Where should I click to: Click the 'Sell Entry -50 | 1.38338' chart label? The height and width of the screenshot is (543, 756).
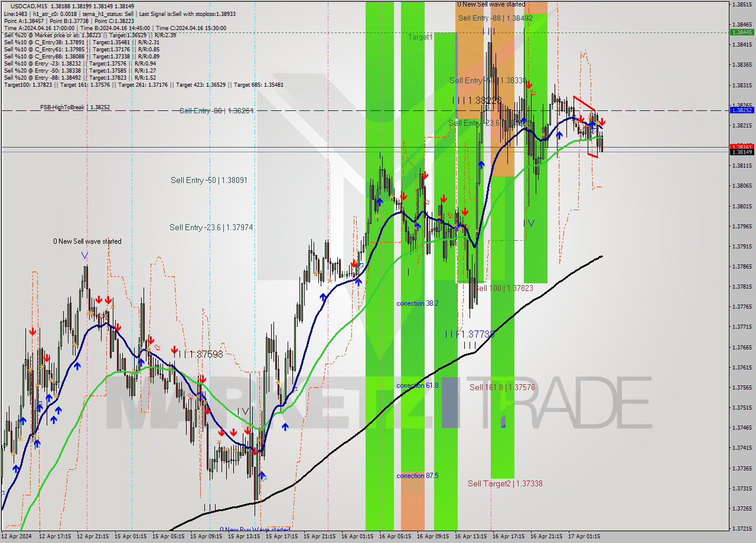coord(488,80)
